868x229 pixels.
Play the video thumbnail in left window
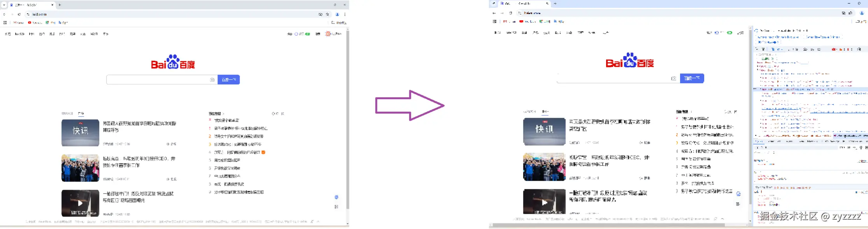(80, 203)
